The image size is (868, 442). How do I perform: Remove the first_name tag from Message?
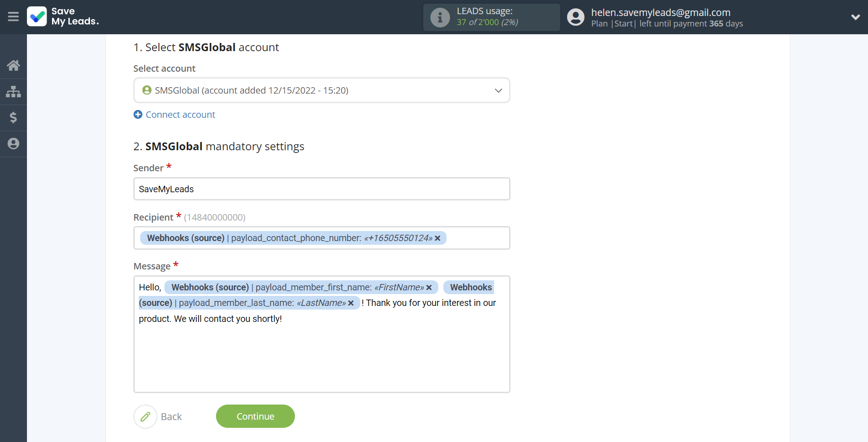[429, 288]
